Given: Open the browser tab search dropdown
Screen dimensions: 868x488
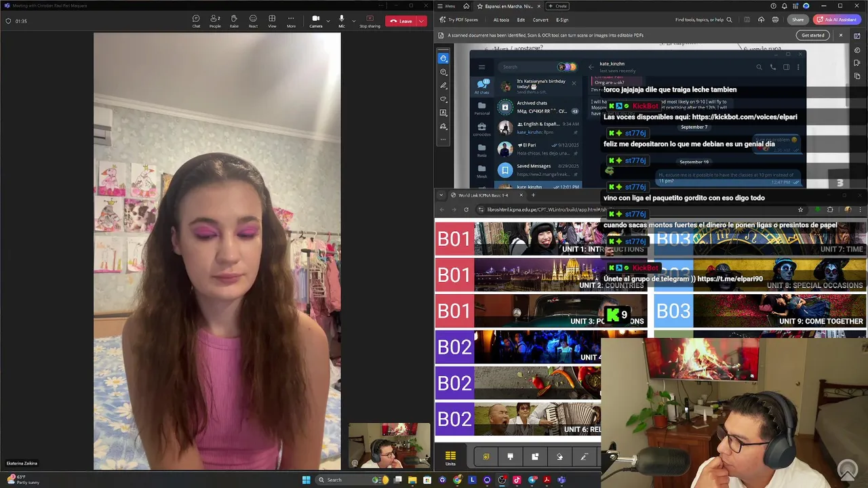Looking at the screenshot, I should (441, 195).
